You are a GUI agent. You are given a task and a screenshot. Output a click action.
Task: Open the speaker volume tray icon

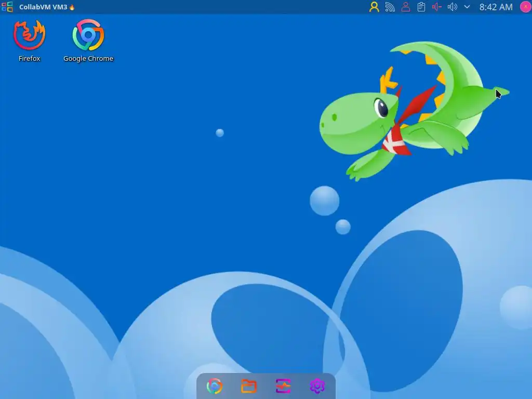[453, 7]
